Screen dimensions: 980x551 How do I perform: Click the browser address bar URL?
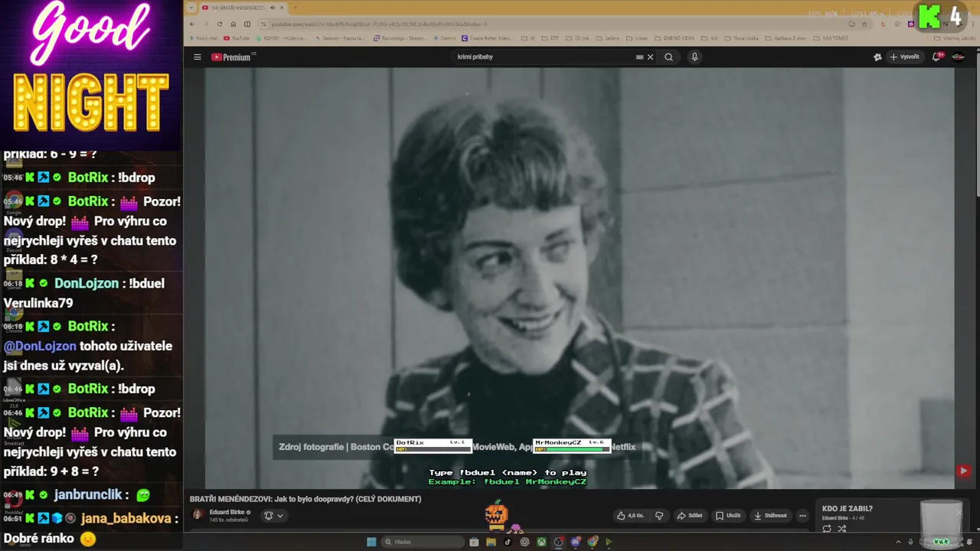379,24
